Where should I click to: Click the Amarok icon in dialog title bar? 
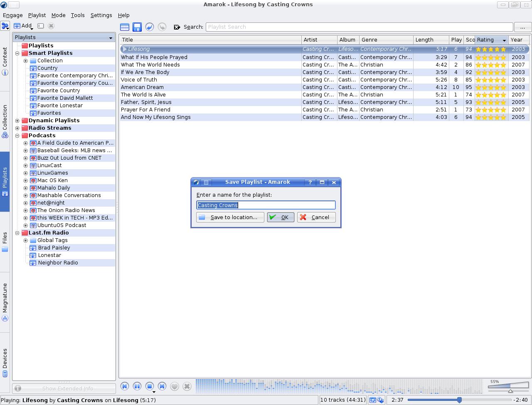[x=196, y=182]
